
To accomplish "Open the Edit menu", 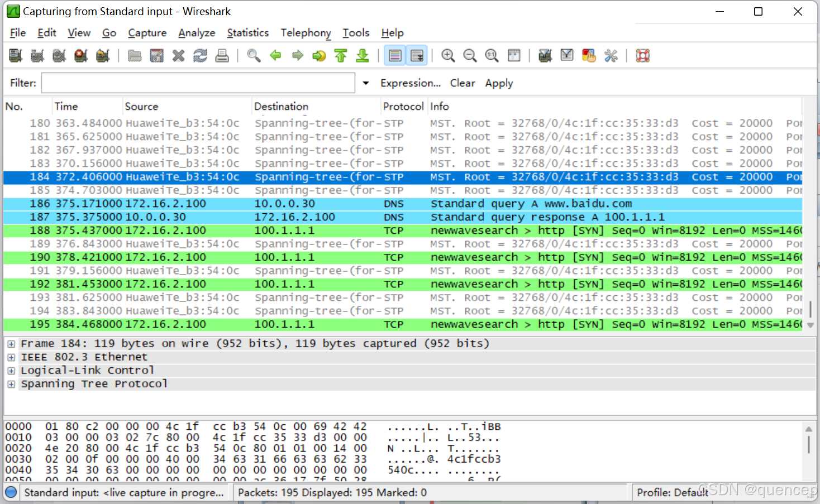I will click(x=47, y=33).
